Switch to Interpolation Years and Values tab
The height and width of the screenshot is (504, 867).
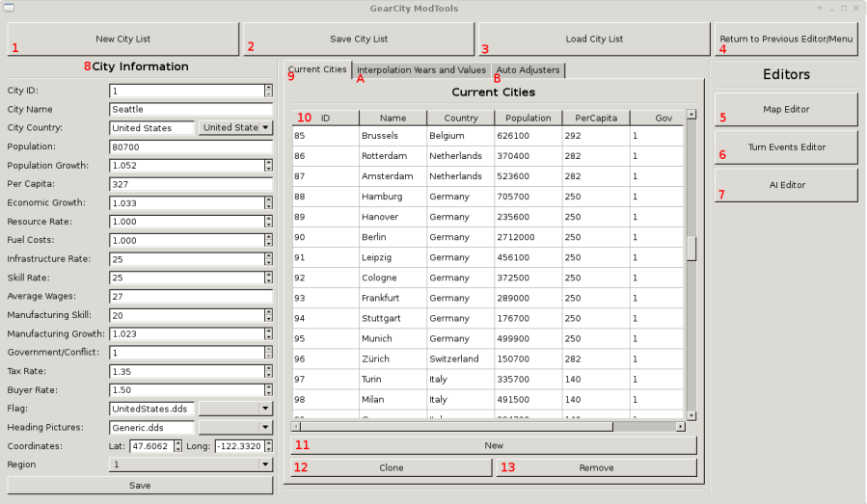(x=420, y=70)
